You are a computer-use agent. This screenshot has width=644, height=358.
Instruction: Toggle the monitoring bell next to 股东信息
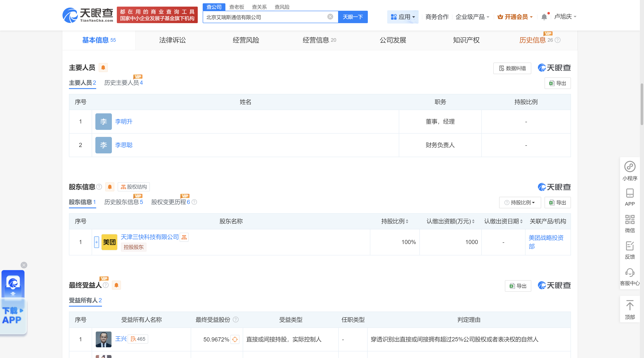pyautogui.click(x=109, y=187)
